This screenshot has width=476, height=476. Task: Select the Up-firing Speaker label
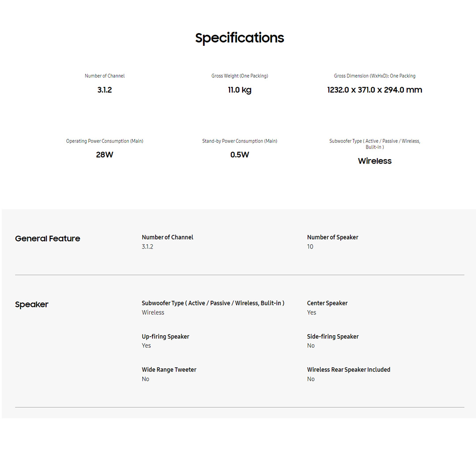[x=165, y=336]
